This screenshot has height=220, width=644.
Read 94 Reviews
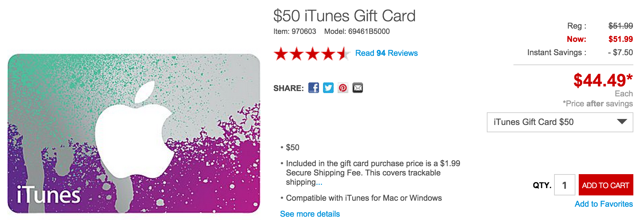point(386,53)
